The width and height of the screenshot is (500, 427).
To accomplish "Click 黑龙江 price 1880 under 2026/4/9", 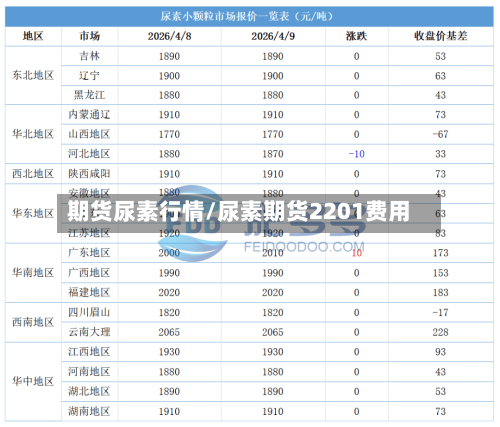I will (273, 95).
